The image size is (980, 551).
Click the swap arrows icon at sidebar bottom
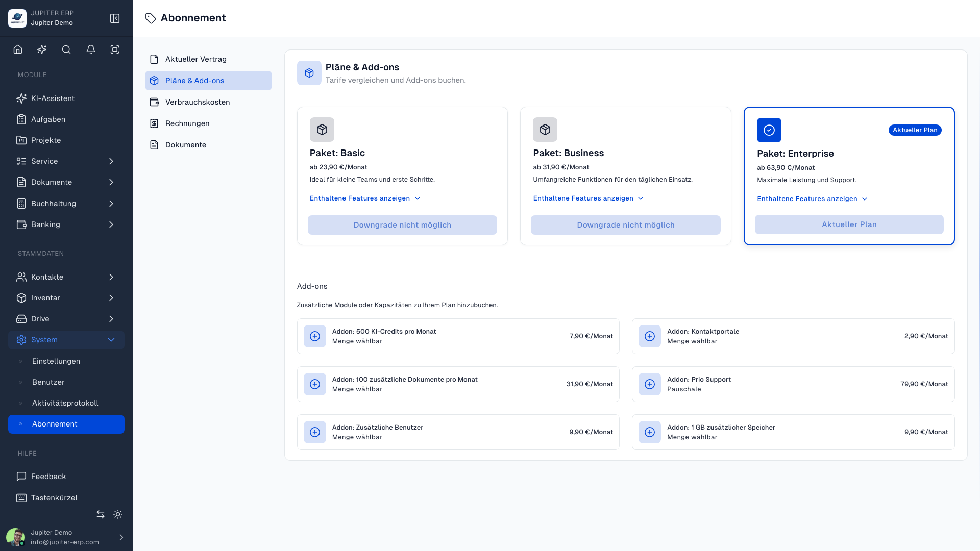(x=101, y=514)
